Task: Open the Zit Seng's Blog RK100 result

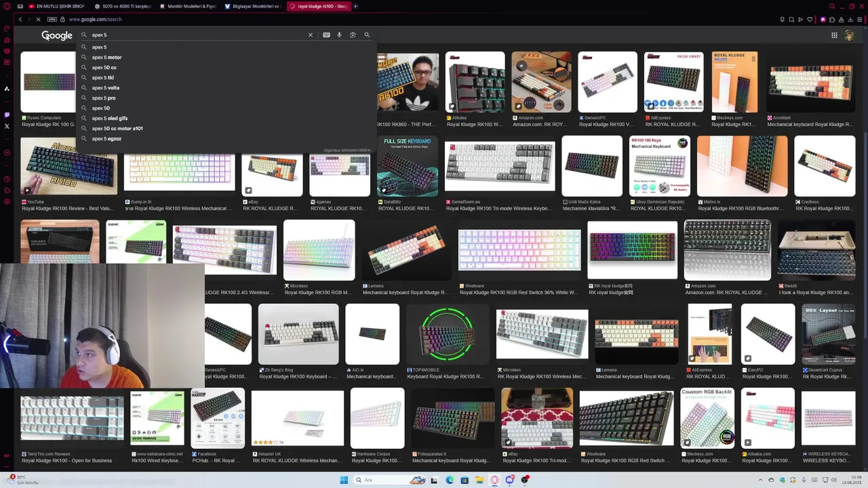Action: tap(298, 334)
